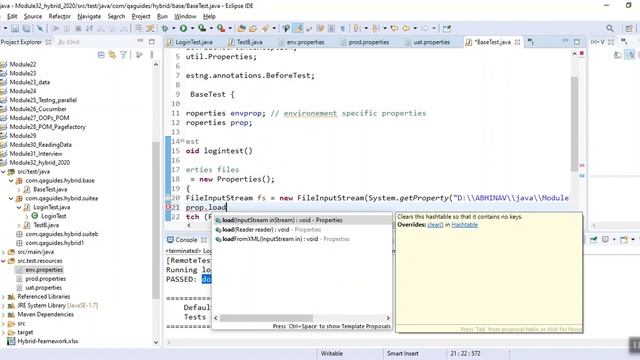Click the Save toolbar icon

[x=15, y=29]
